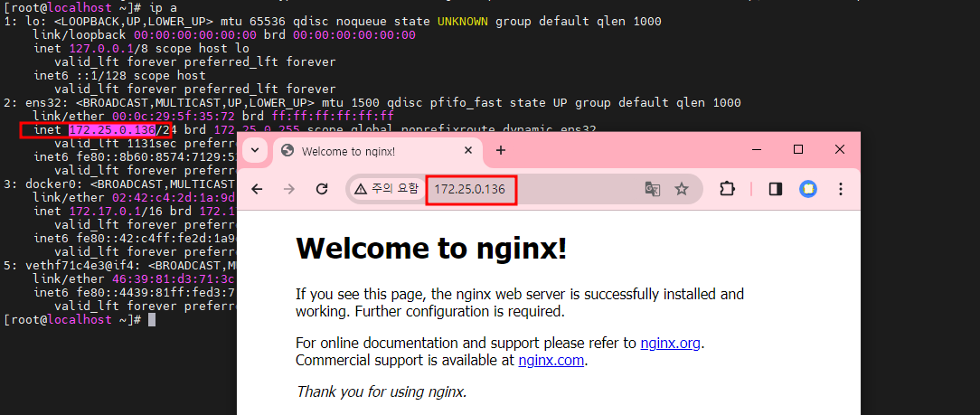980x415 pixels.
Task: Click 127.0.0.1 loopback address in terminal
Action: click(x=101, y=49)
